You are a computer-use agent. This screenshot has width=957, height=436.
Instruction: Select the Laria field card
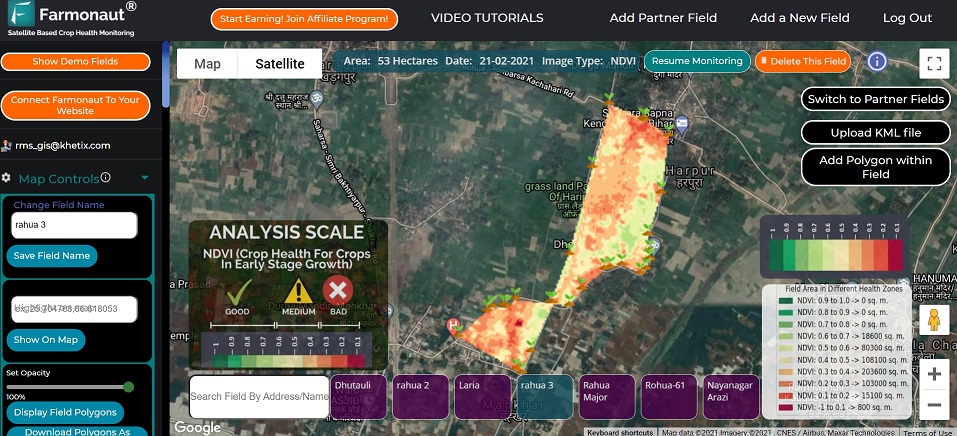483,396
